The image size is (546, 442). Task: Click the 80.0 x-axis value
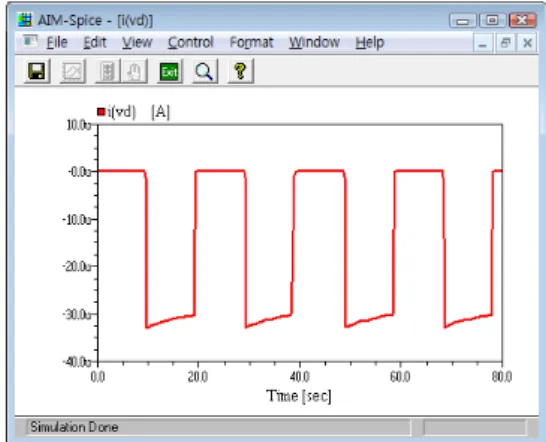tap(502, 377)
